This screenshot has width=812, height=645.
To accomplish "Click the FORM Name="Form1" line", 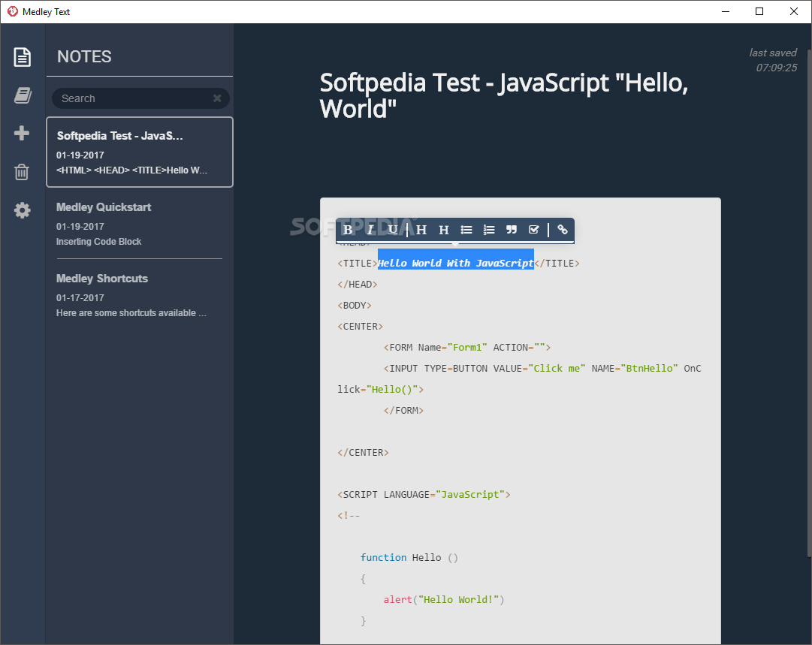I will click(467, 348).
